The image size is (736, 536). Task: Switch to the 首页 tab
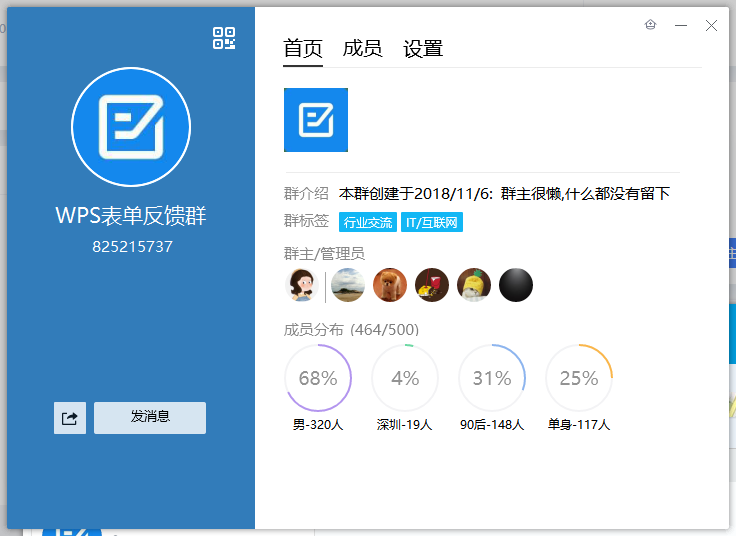(303, 49)
